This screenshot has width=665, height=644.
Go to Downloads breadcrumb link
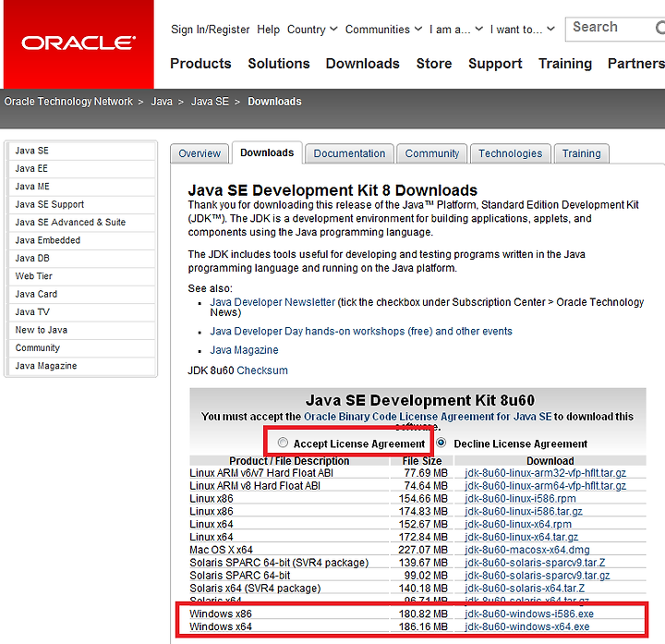click(274, 102)
